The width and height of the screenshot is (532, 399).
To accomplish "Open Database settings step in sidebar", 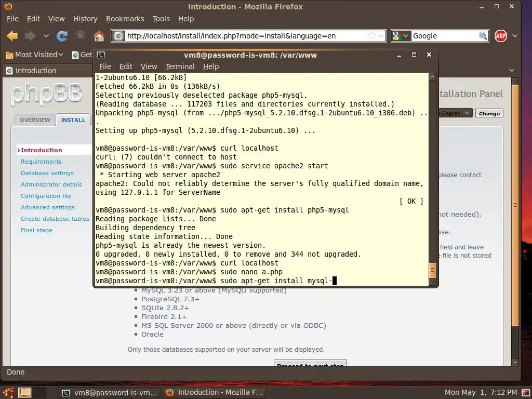I will coord(47,173).
